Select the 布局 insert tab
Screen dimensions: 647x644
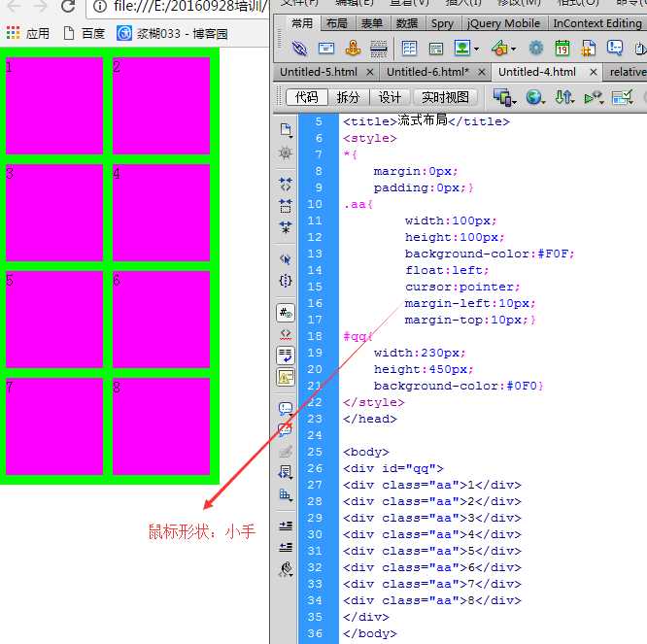click(x=337, y=23)
